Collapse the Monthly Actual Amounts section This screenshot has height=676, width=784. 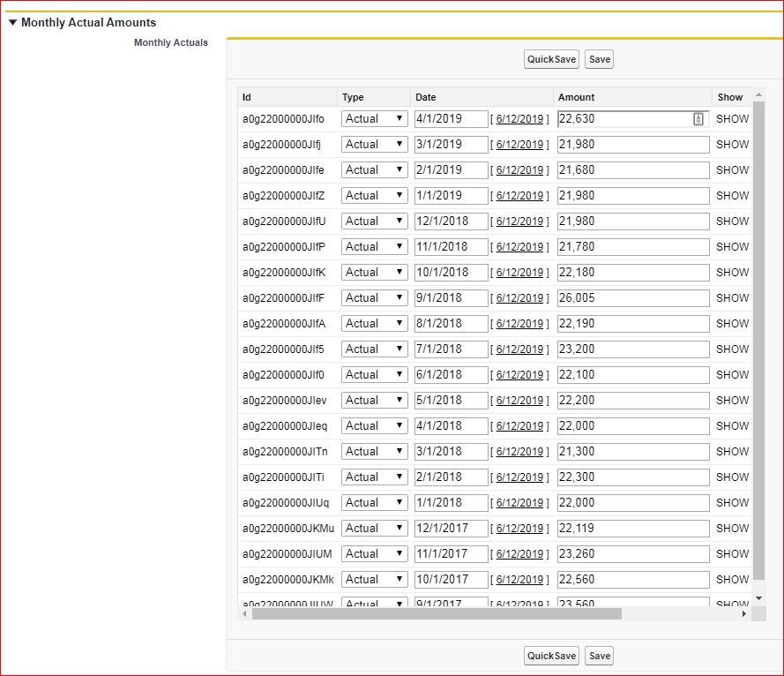click(x=12, y=23)
